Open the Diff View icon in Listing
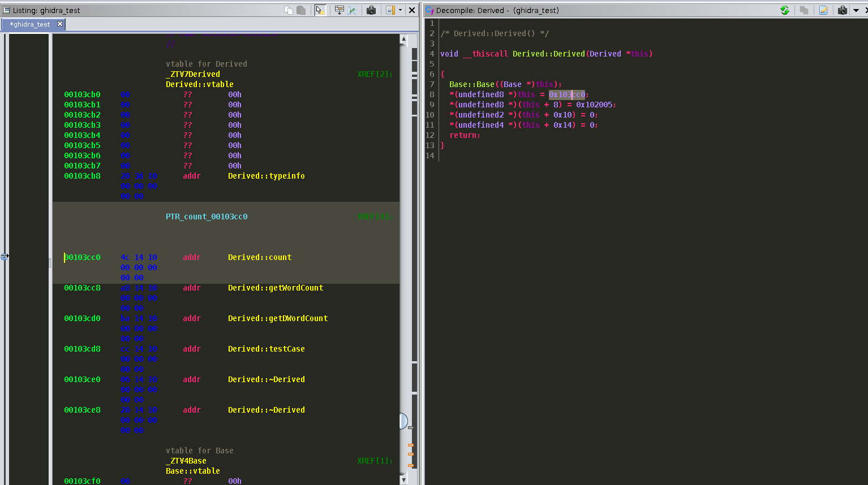This screenshot has height=485, width=868. pos(352,10)
